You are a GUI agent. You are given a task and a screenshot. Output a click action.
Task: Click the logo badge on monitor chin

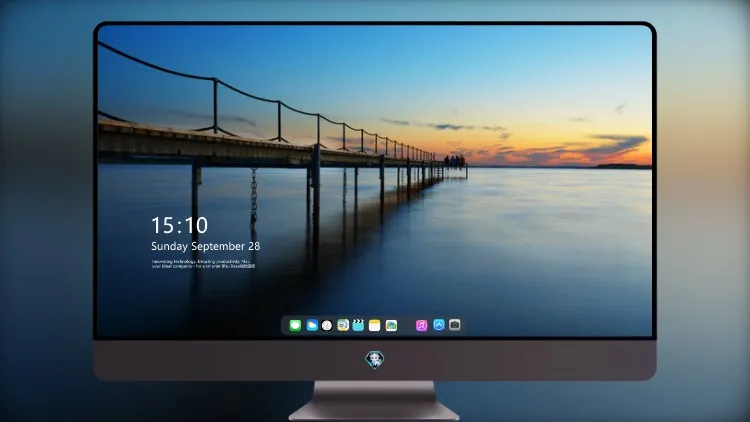click(x=375, y=360)
